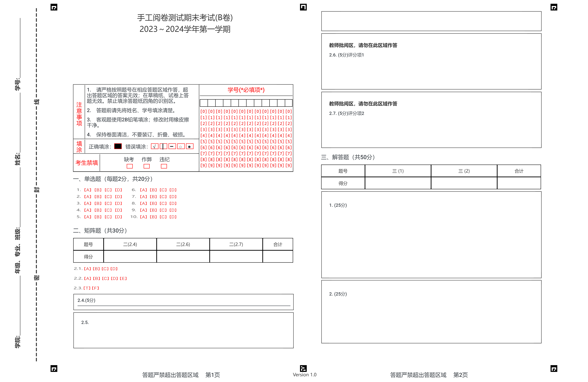This screenshot has width=588, height=382.
Task: Click the horizontal dash 错误填涂 sample
Action: coord(172,146)
